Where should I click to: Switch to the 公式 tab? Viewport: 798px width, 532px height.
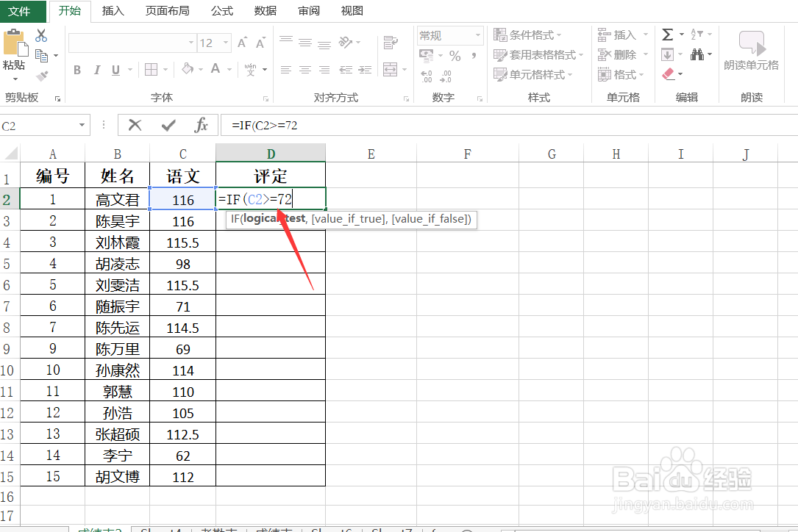click(x=222, y=11)
